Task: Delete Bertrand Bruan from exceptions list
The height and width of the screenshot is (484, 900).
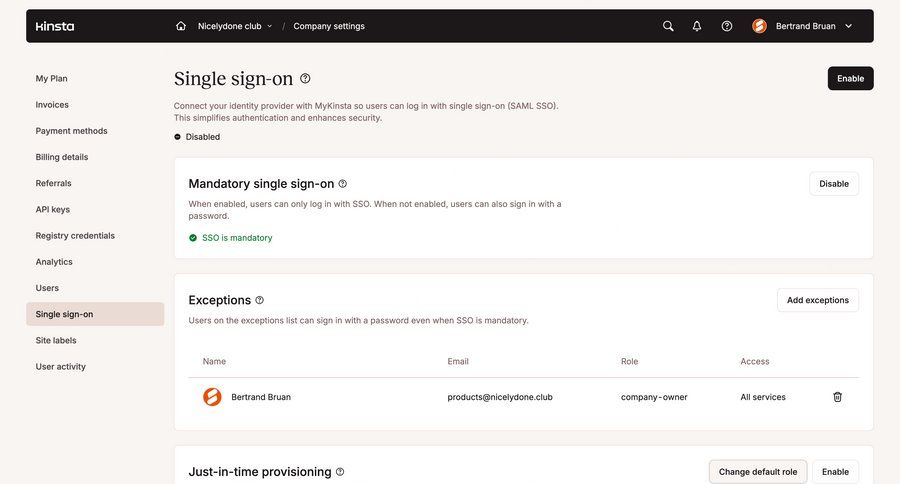Action: coord(837,397)
